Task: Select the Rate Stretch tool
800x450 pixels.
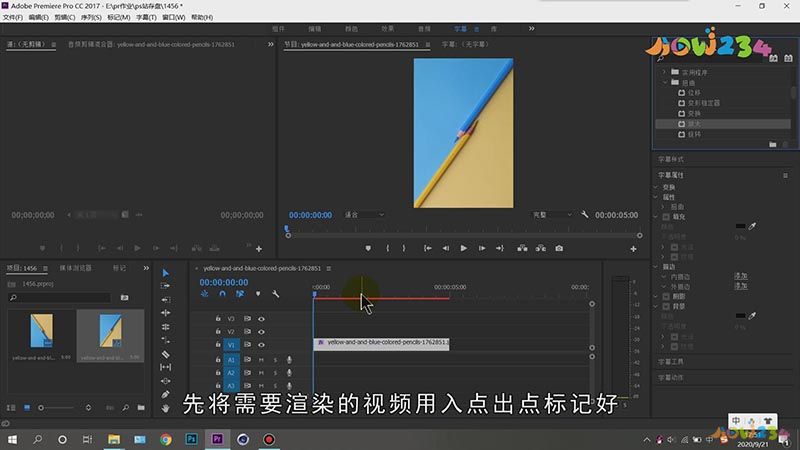Action: tap(165, 327)
